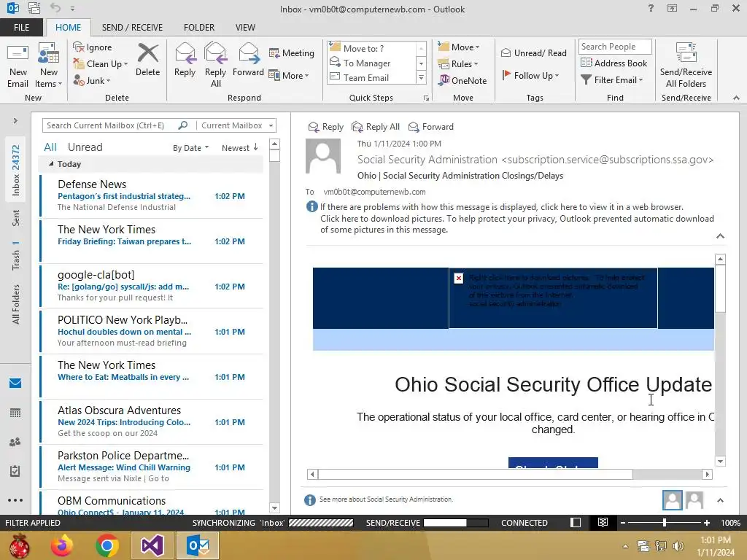
Task: Switch to the SEND / RECEIVE tab
Action: click(132, 28)
